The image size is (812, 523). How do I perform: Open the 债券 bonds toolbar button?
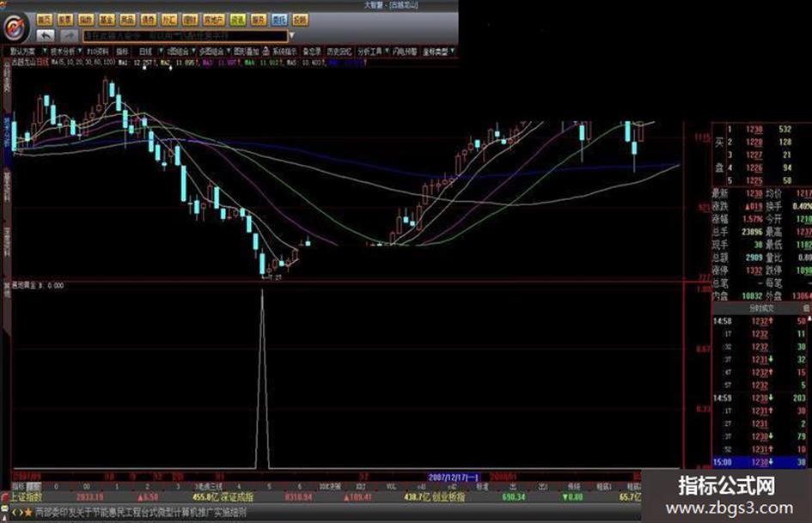tap(148, 20)
